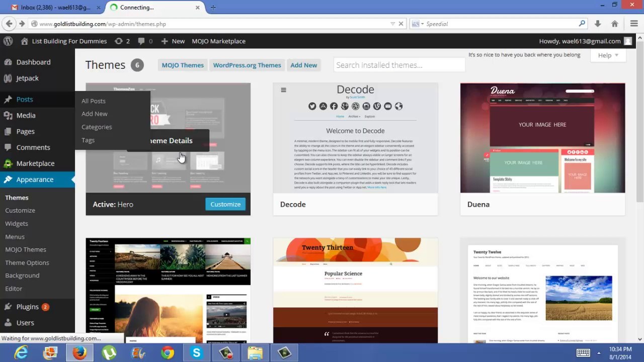Go back with the browser back arrow
This screenshot has width=644, height=362.
pyautogui.click(x=9, y=24)
